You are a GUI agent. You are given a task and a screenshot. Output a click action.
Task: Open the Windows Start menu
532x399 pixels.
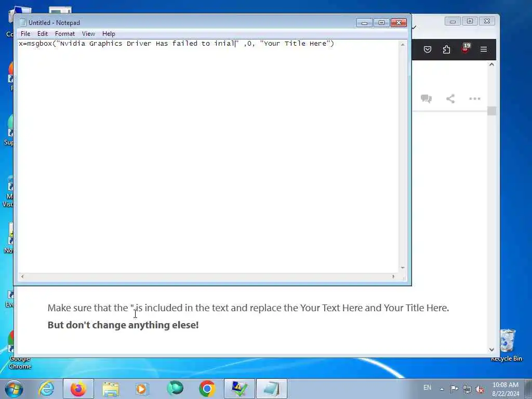point(14,389)
